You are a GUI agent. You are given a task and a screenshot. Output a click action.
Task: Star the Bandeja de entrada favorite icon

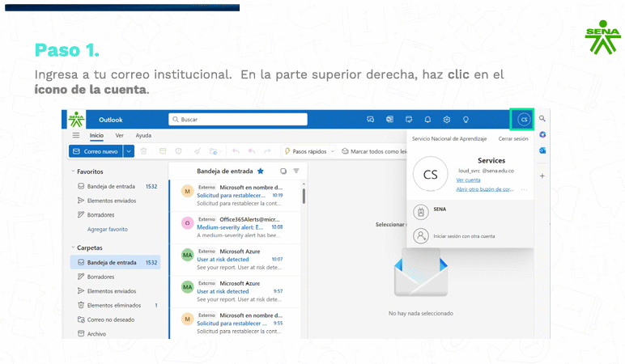261,171
